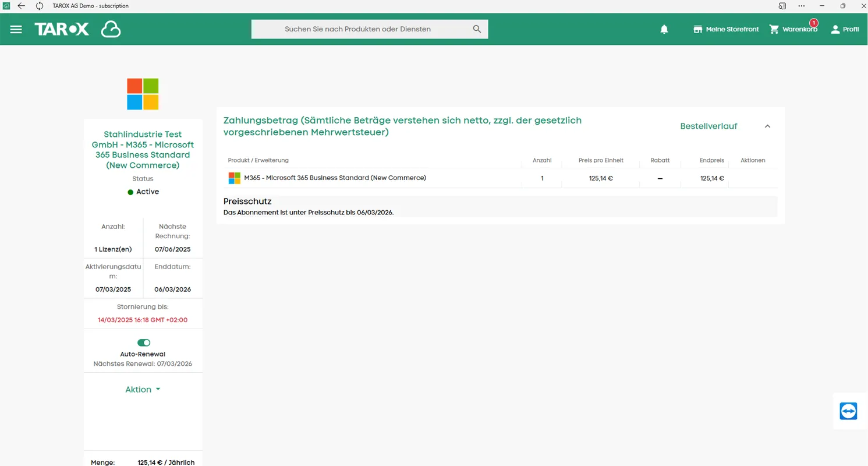868x466 pixels.
Task: Click the Zahlungsbetrag section heading
Action: coord(402,126)
